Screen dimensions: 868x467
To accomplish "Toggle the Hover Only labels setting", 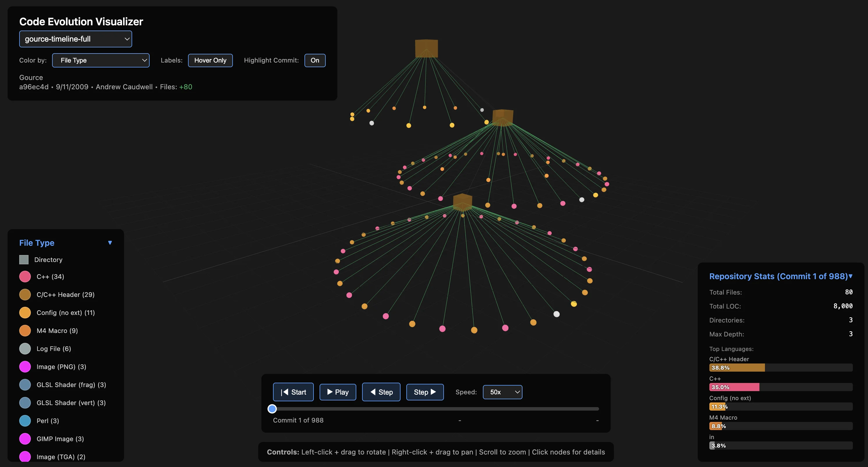I will click(210, 60).
